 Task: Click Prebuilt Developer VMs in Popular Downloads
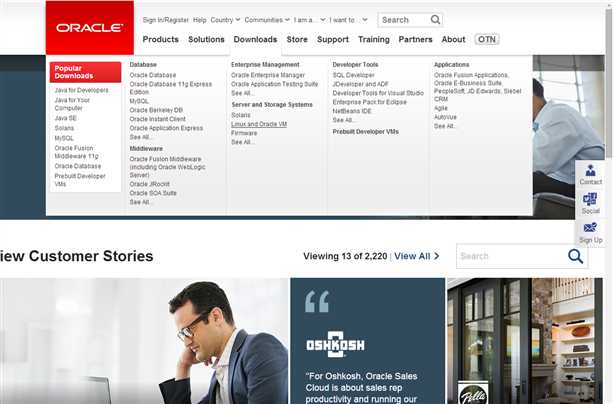click(x=80, y=180)
